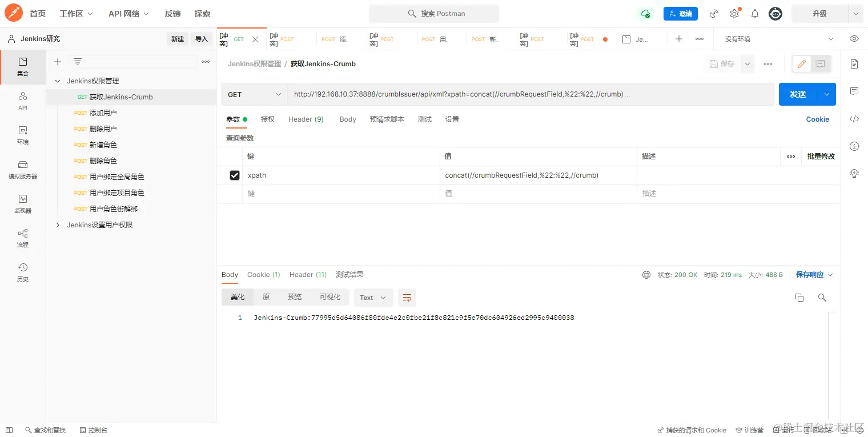Open the API 网络 dropdown
Screen dimensions: 868x437
(129, 14)
